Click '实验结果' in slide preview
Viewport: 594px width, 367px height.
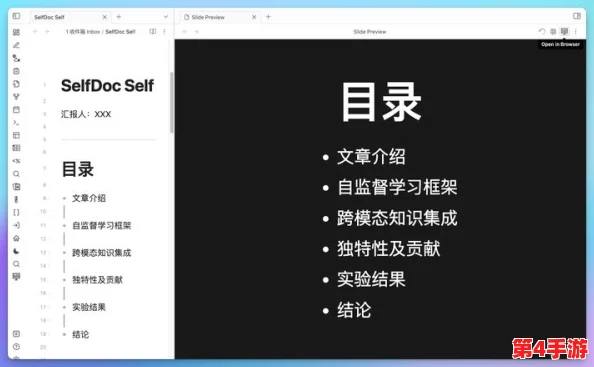(x=371, y=280)
